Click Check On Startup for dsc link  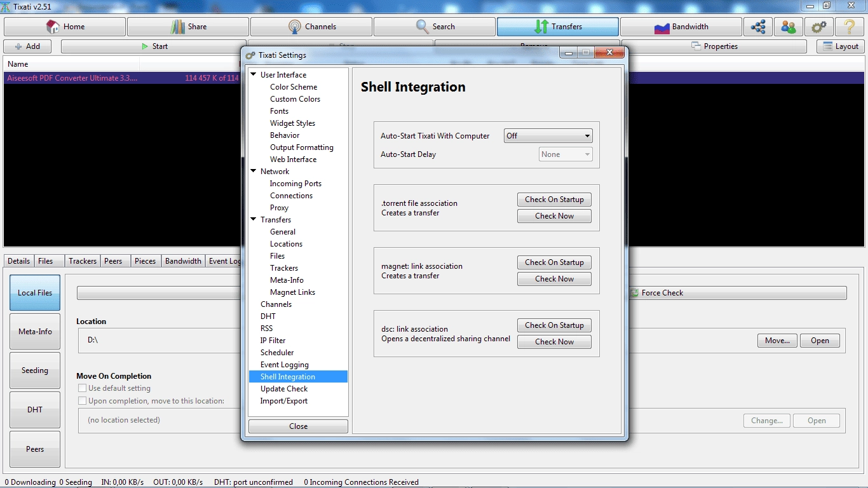554,325
